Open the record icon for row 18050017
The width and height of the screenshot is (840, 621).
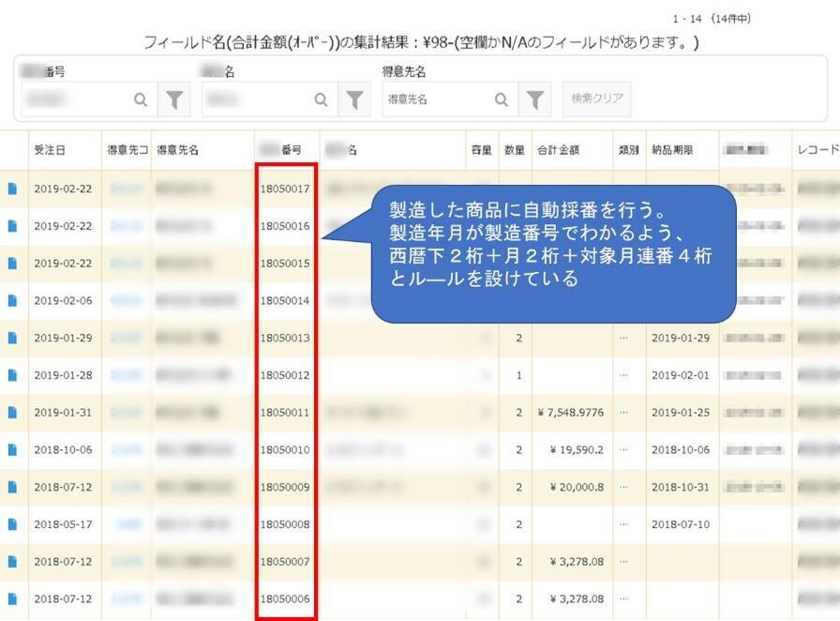click(x=12, y=189)
